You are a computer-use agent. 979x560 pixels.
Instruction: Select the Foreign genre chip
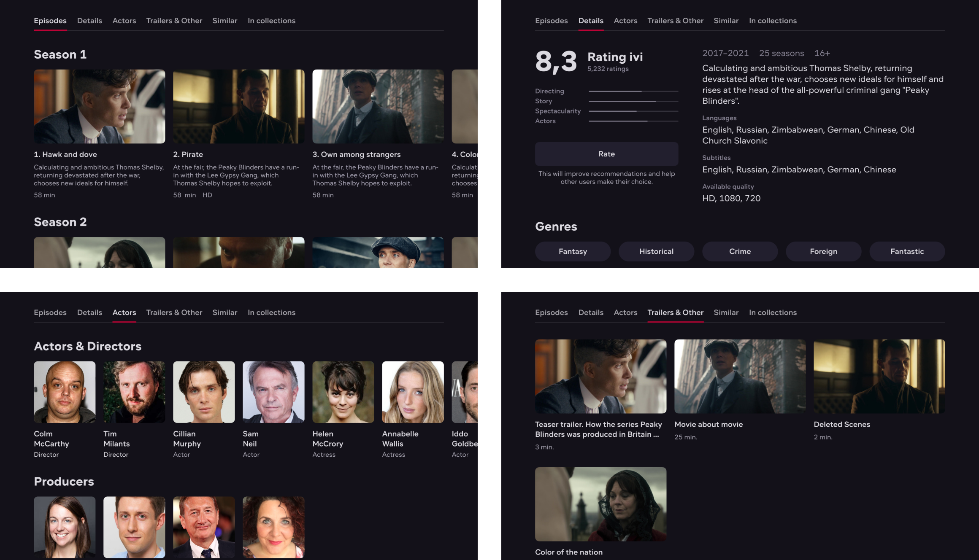823,251
